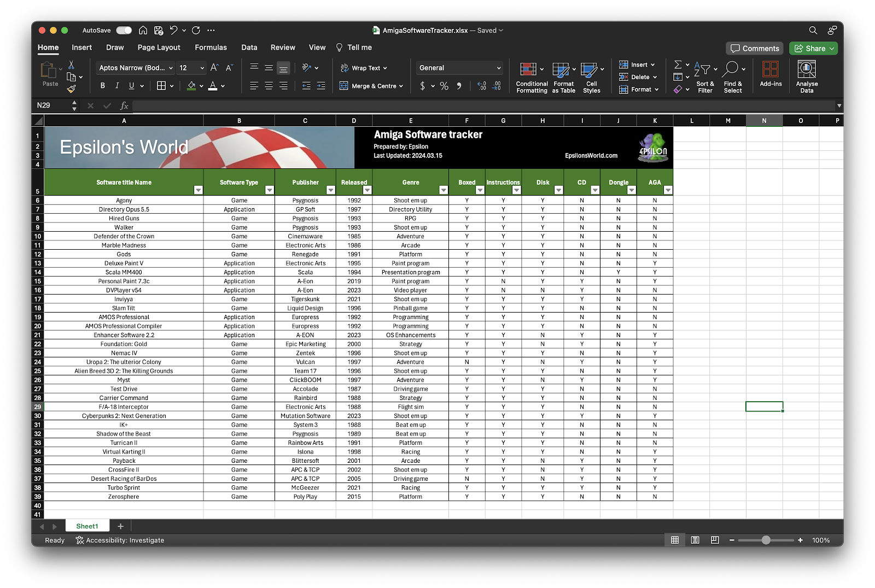Apply the red font colour
875x588 pixels.
point(213,86)
